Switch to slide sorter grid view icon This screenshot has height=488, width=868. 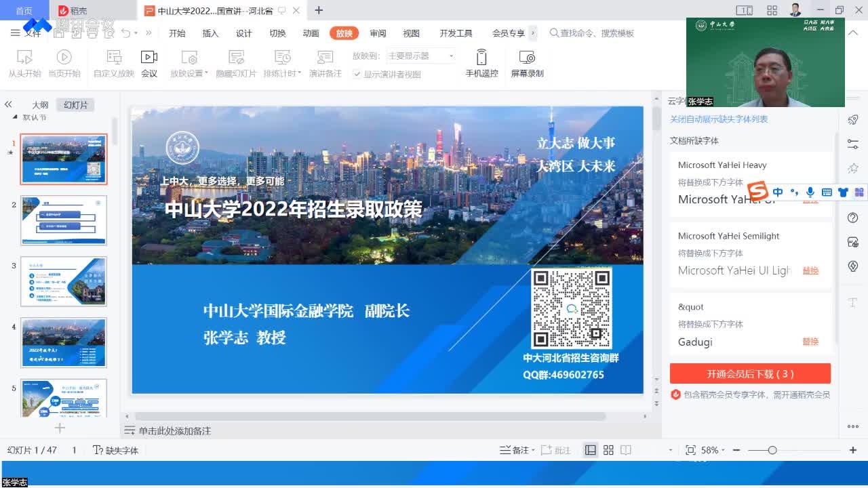[608, 450]
